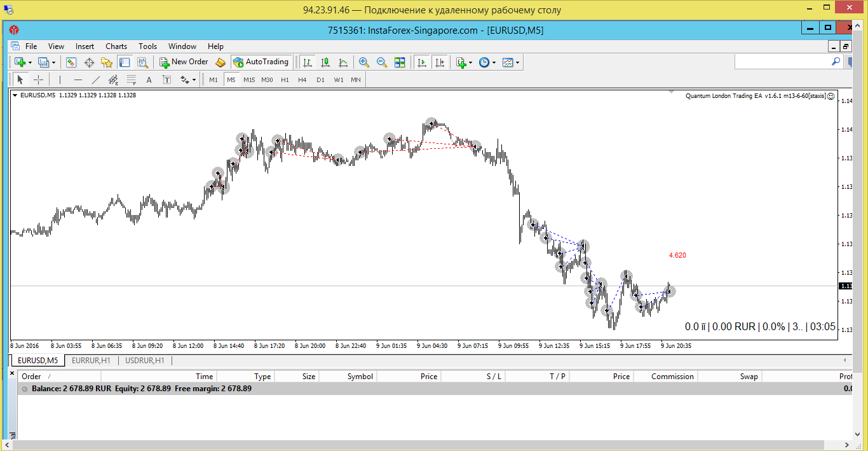
Task: Click the Zoom Out magnifier icon
Action: 382,62
